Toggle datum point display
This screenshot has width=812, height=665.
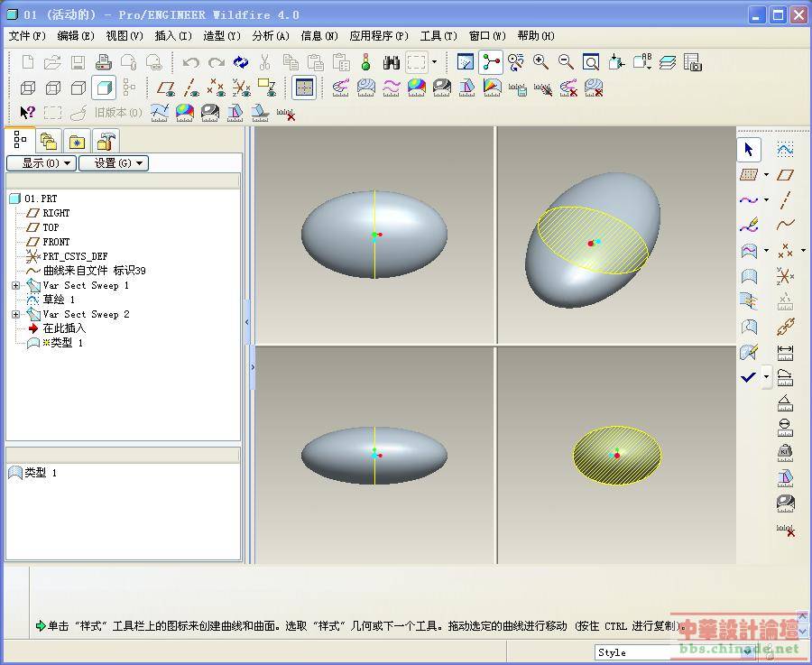click(x=216, y=88)
